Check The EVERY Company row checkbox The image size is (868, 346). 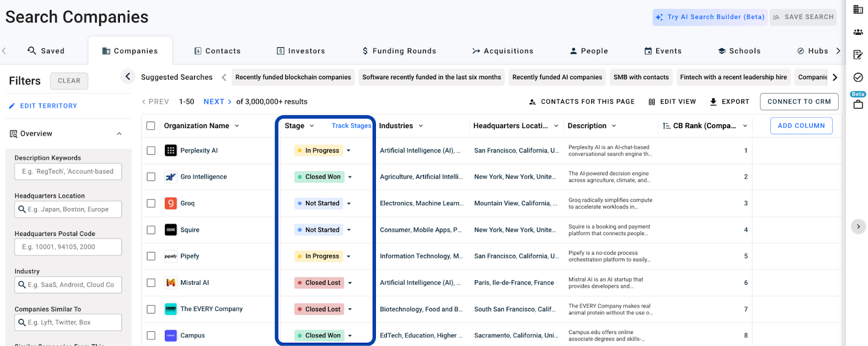[x=151, y=309]
